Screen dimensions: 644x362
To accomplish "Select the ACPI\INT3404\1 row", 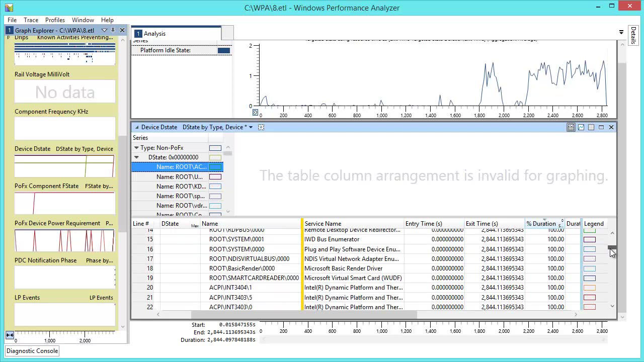I will pos(370,288).
